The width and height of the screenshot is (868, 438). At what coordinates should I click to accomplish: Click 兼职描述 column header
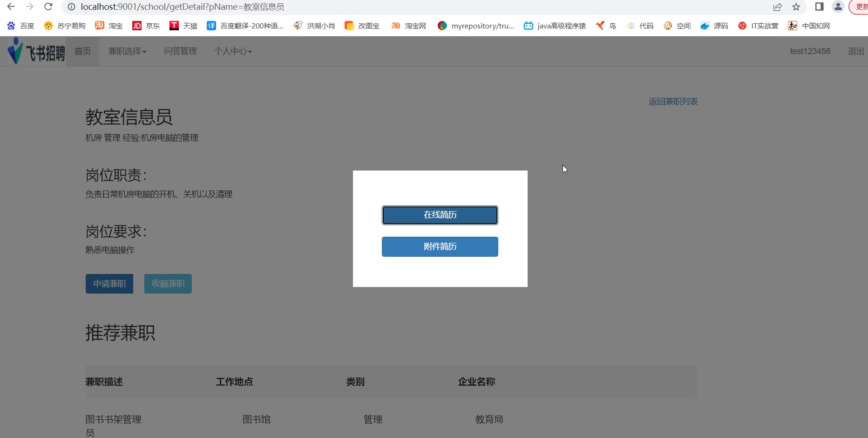click(x=104, y=382)
